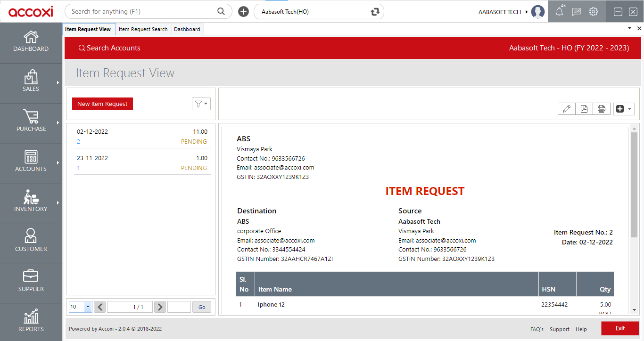
Task: Expand the Accounts submenu arrow
Action: pos(58,162)
